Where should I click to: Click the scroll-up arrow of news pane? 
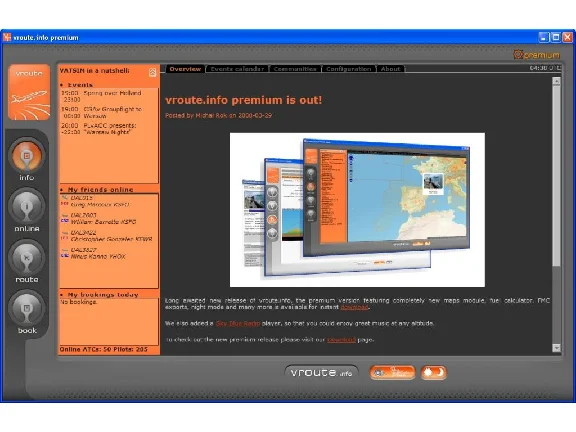557,81
